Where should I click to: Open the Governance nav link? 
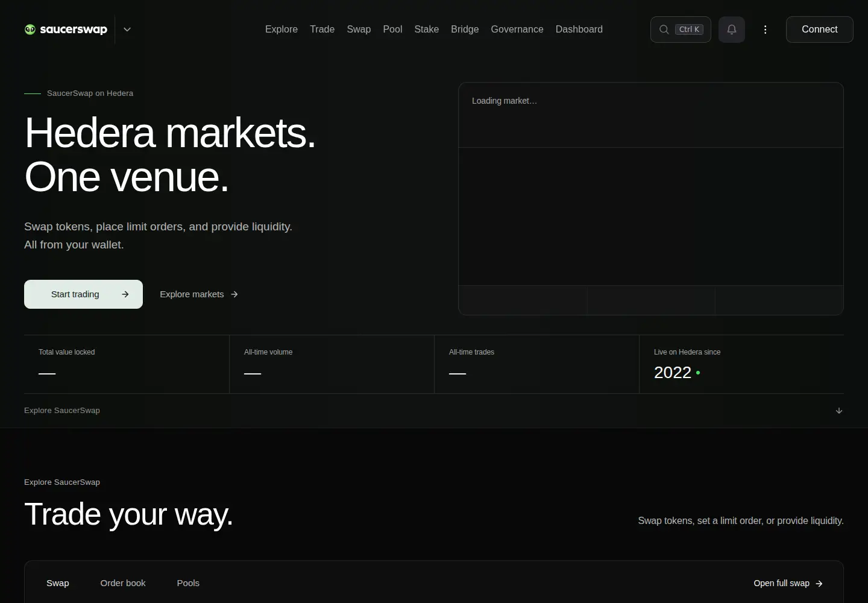pos(517,30)
